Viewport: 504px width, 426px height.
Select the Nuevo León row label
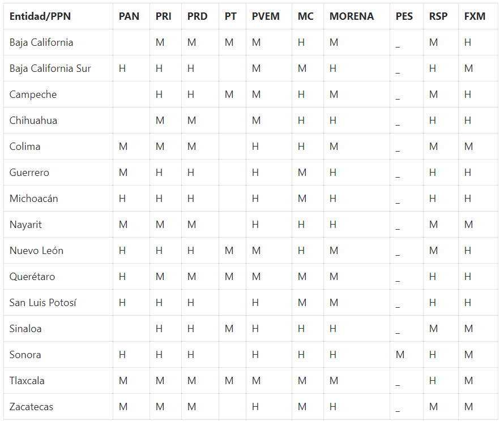click(36, 251)
